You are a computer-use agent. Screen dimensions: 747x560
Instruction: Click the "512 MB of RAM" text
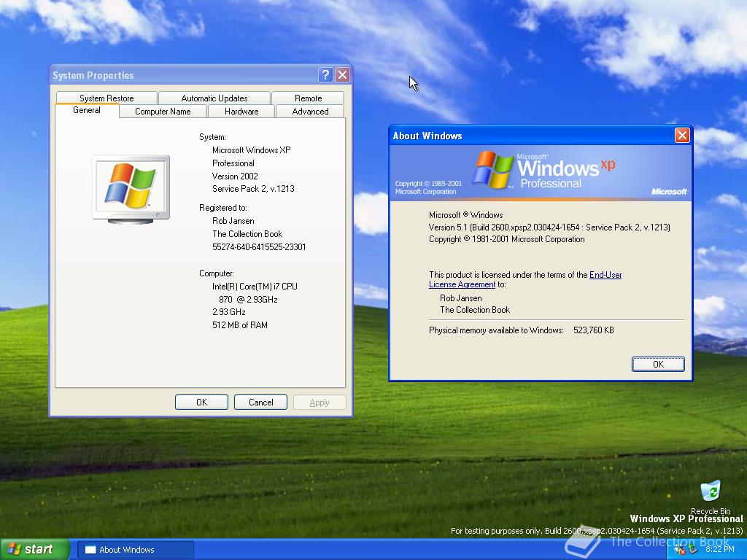(x=239, y=324)
